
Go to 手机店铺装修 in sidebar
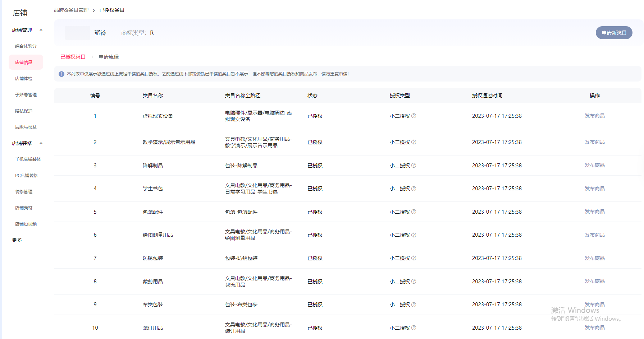click(28, 159)
